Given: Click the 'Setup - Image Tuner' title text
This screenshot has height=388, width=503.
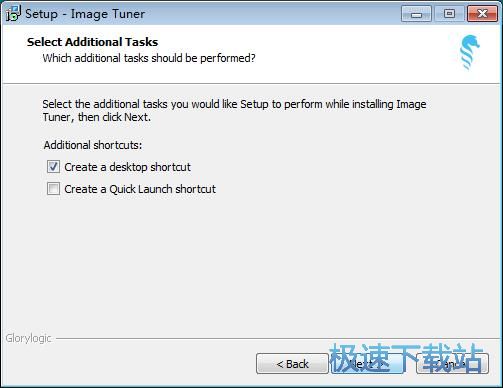Looking at the screenshot, I should (x=85, y=14).
